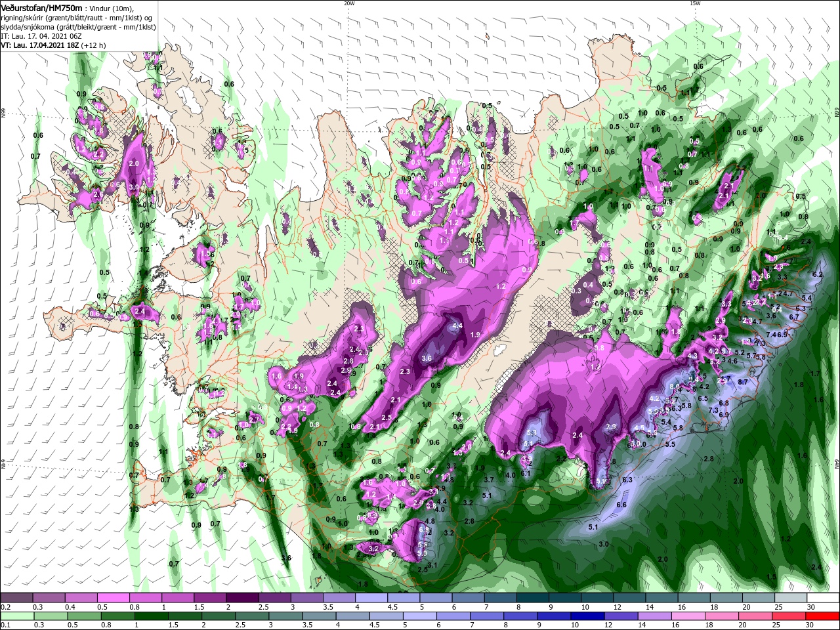The image size is (840, 630).
Task: Select the dark purple 2 swatch in the top legend row
Action: tap(242, 598)
